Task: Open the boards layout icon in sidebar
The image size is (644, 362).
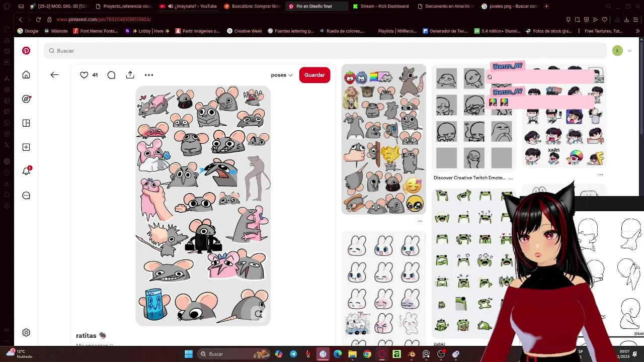Action: pyautogui.click(x=26, y=123)
